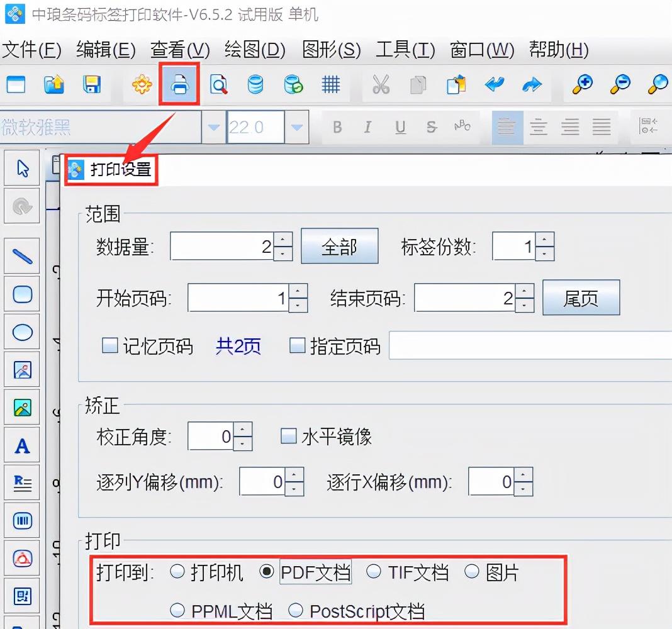Decrease 开始页码 with down spinner arrow

(x=298, y=305)
